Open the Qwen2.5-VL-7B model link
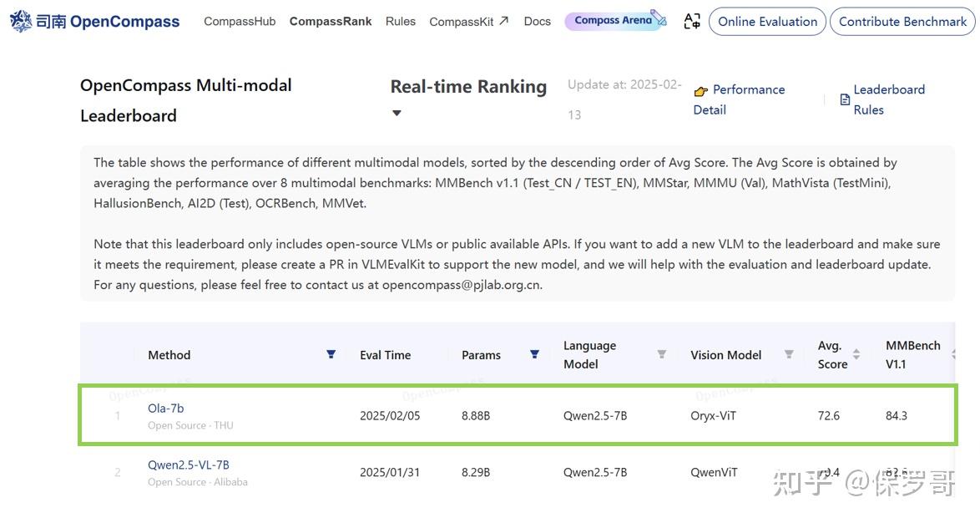This screenshot has height=523, width=980. pyautogui.click(x=188, y=464)
